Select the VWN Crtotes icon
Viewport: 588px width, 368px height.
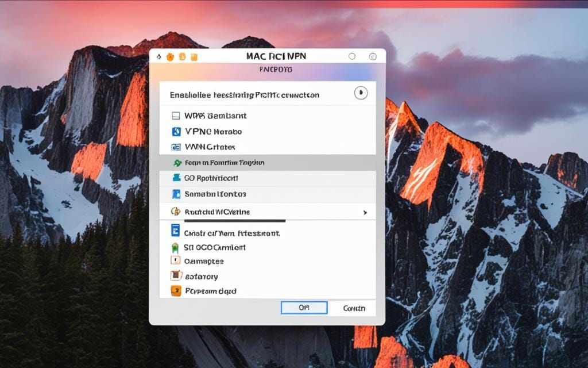pyautogui.click(x=177, y=147)
